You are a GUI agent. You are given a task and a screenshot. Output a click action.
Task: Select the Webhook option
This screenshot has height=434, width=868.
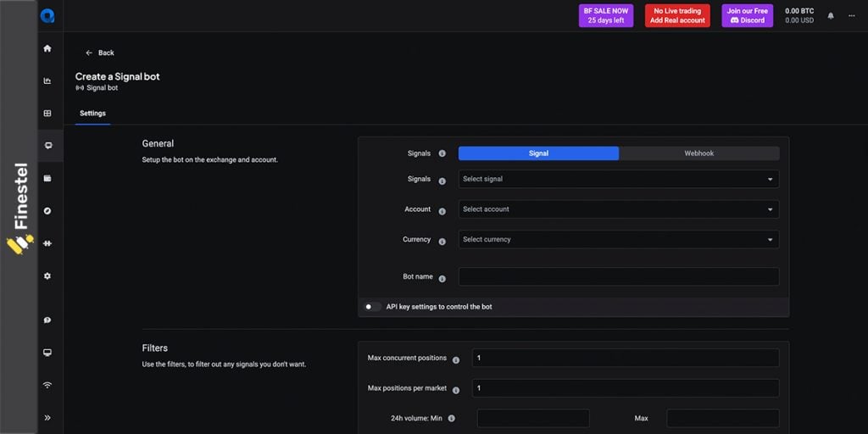[x=699, y=153]
